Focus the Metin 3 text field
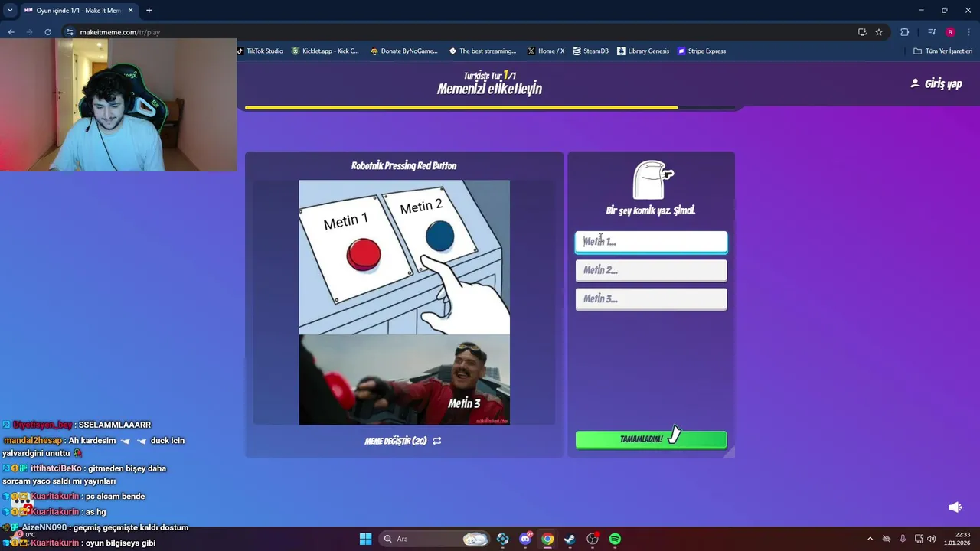The image size is (980, 551). point(651,299)
